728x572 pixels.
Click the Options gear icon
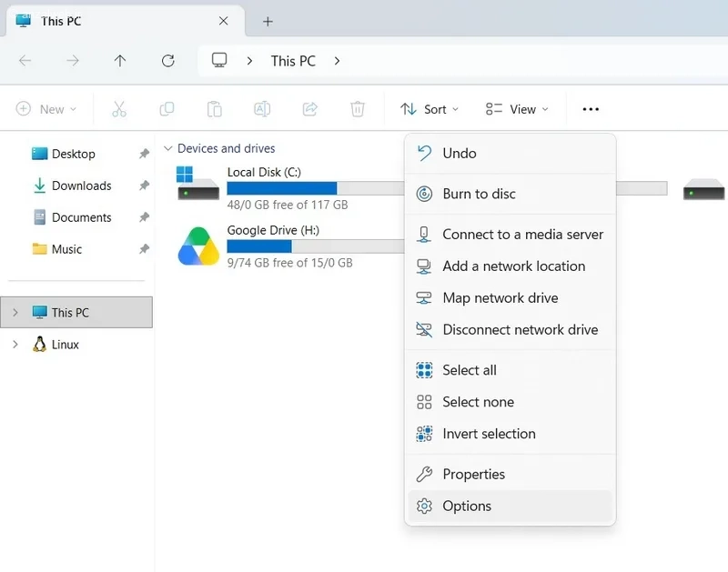pos(424,507)
